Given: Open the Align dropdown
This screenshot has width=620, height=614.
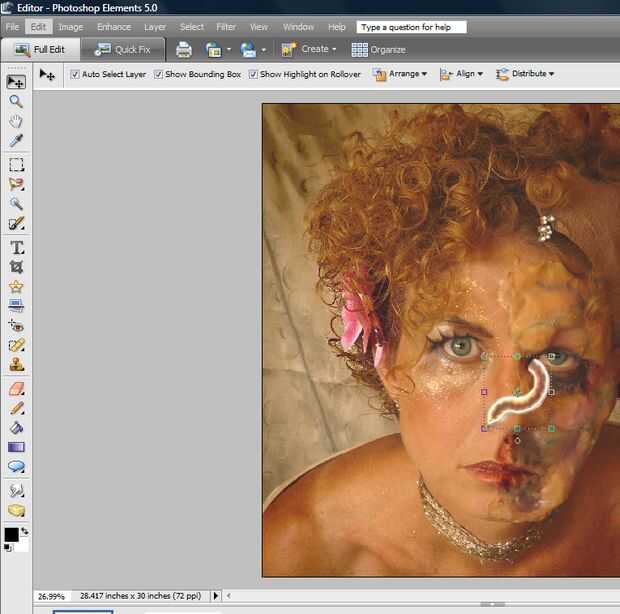Looking at the screenshot, I should point(461,74).
